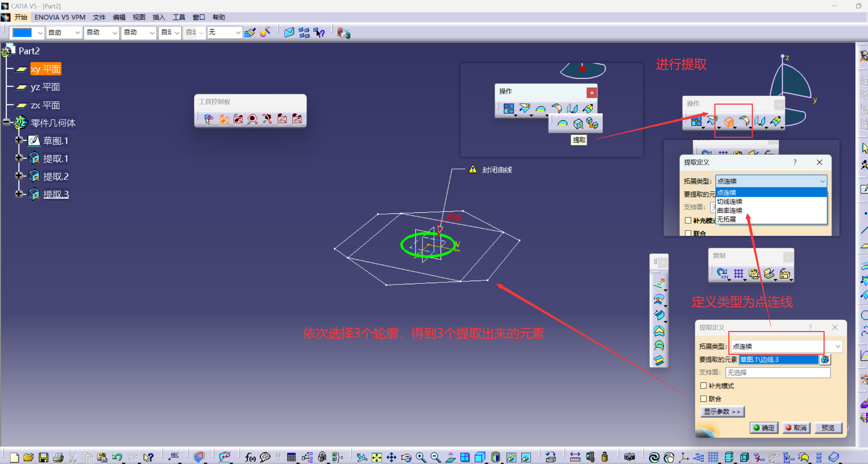Click the Measure Between ruler icon
Image resolution: width=868 pixels, height=464 pixels.
pyautogui.click(x=575, y=457)
